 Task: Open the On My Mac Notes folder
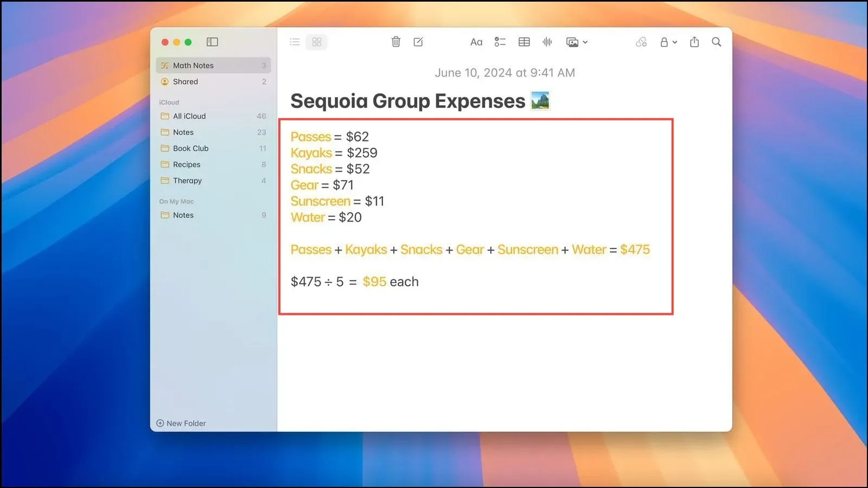(x=213, y=215)
